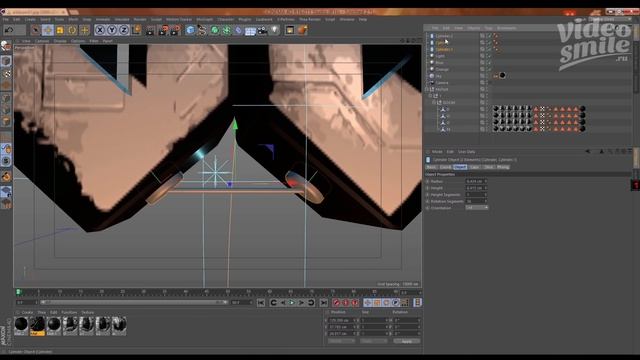Collapse the third nested null group
The width and height of the screenshot is (640, 360).
pos(434,102)
